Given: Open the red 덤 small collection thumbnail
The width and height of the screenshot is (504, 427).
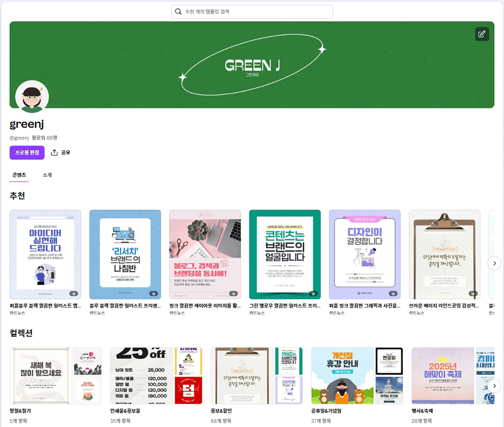Looking at the screenshot, I should (x=189, y=390).
